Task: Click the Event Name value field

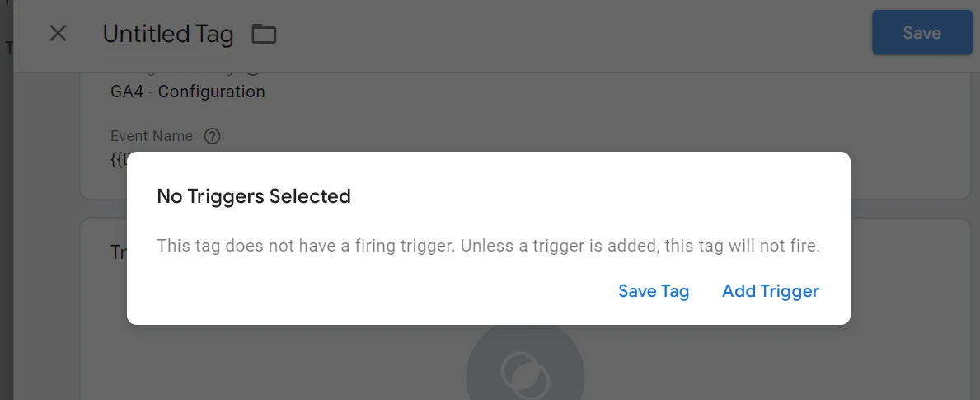Action: click(118, 159)
